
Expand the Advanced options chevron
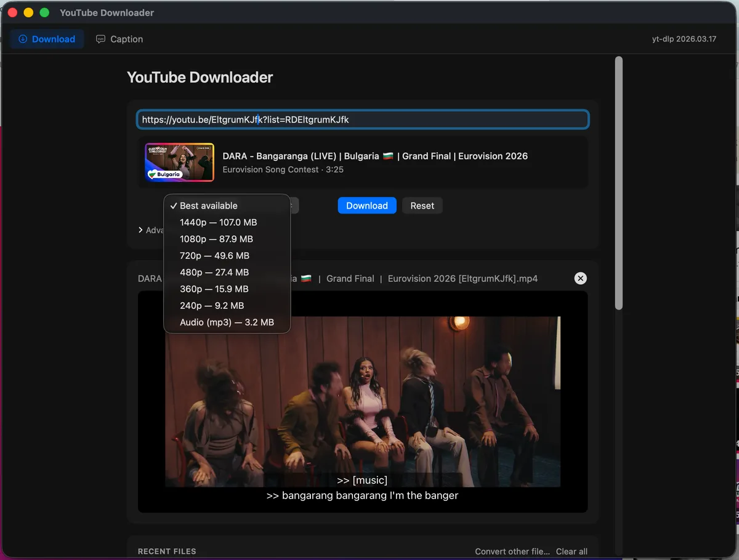tap(141, 230)
